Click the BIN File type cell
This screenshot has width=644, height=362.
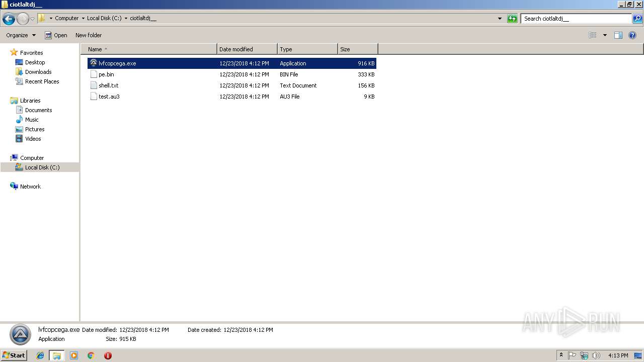point(289,74)
